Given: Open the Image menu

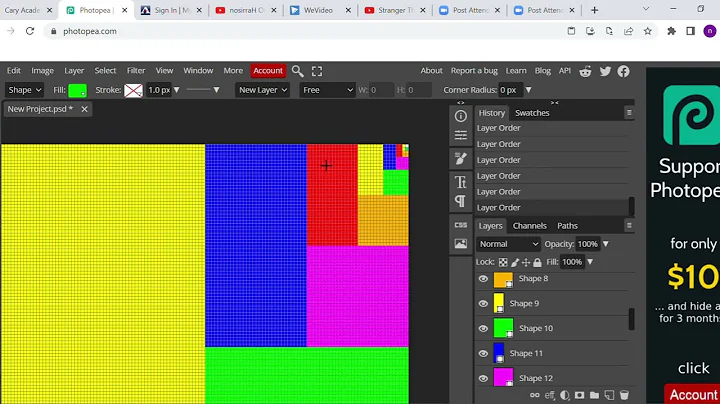Looking at the screenshot, I should pos(42,71).
